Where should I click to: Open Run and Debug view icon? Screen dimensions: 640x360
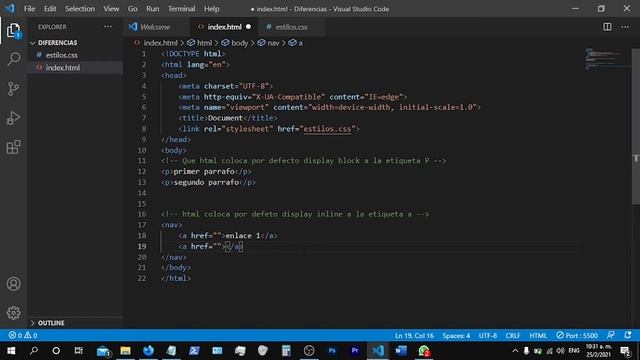(13, 118)
